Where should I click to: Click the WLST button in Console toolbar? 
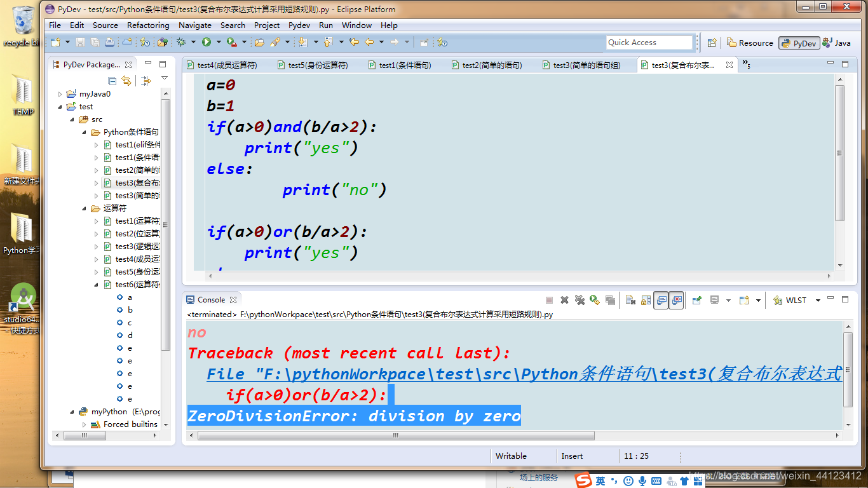tap(790, 300)
